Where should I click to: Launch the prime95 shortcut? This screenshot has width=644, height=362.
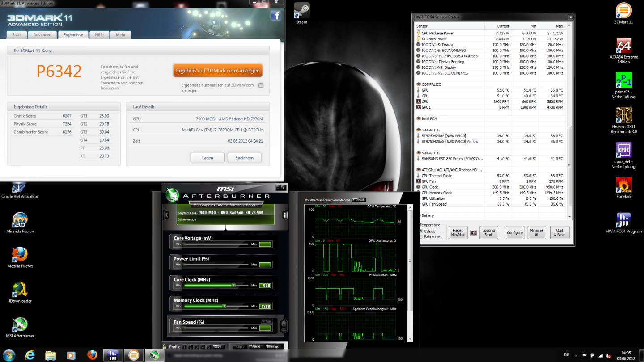pos(623,85)
